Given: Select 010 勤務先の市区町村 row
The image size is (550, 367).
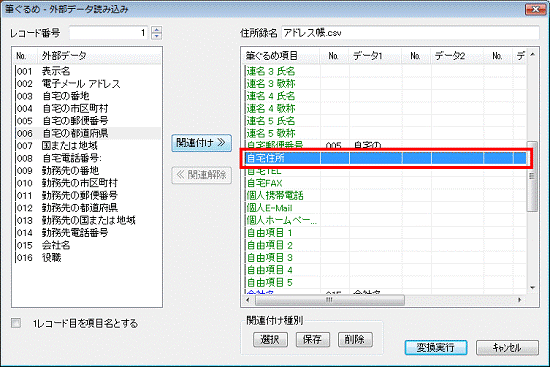Looking at the screenshot, I should coord(88,183).
